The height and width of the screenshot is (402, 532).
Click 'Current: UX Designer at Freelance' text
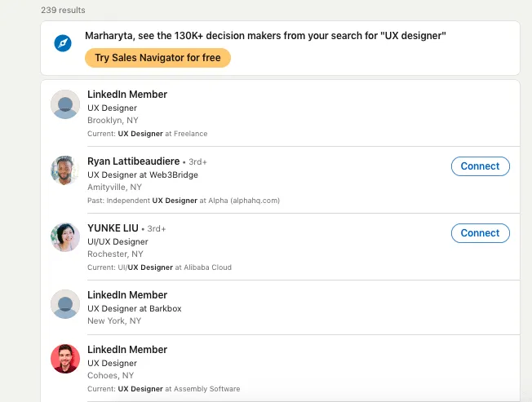pyautogui.click(x=147, y=134)
